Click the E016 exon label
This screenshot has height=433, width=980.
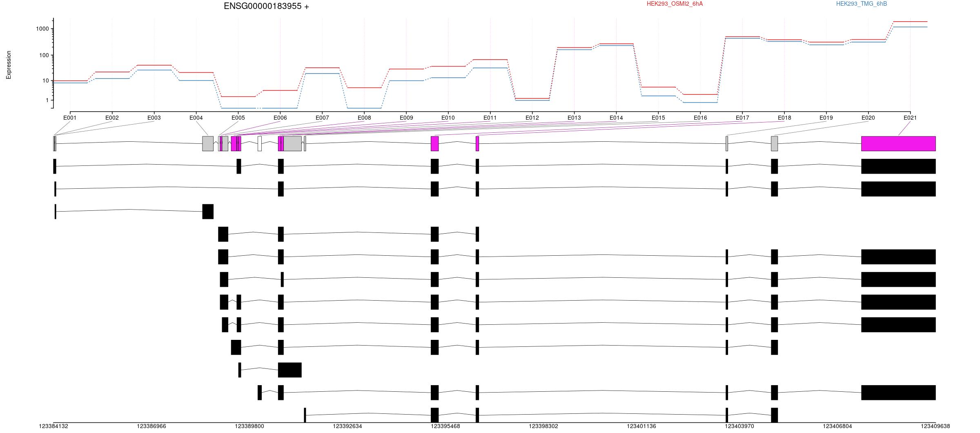pyautogui.click(x=700, y=118)
